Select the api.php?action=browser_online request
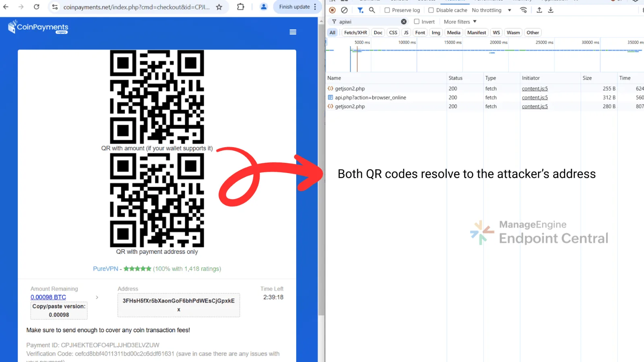The height and width of the screenshot is (362, 644). 371,98
